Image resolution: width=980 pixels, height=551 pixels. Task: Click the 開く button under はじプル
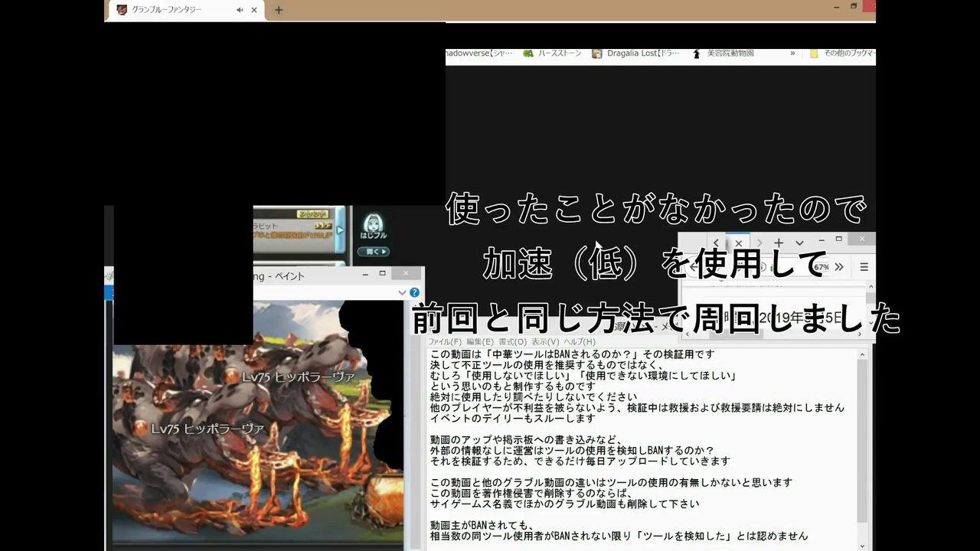tap(374, 251)
